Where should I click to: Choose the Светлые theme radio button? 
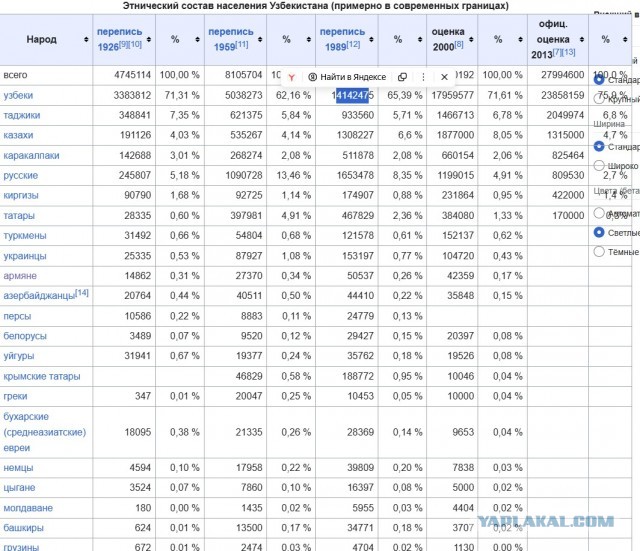click(599, 232)
